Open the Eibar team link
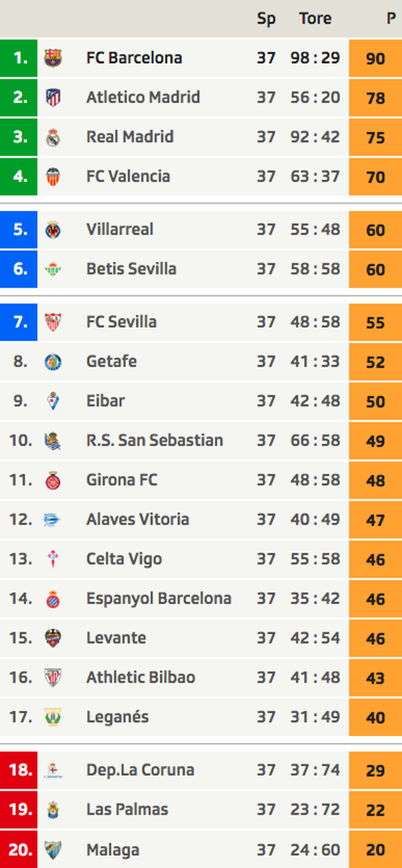 [x=105, y=401]
